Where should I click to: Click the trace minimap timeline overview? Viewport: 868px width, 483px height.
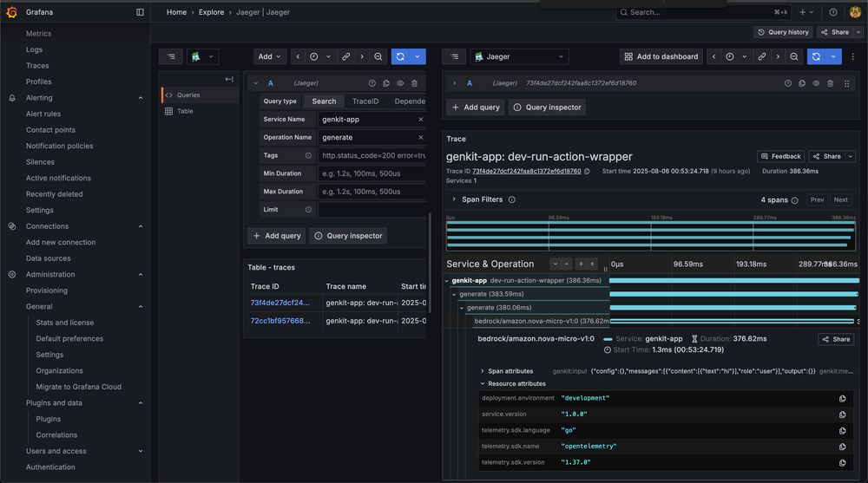pyautogui.click(x=651, y=235)
